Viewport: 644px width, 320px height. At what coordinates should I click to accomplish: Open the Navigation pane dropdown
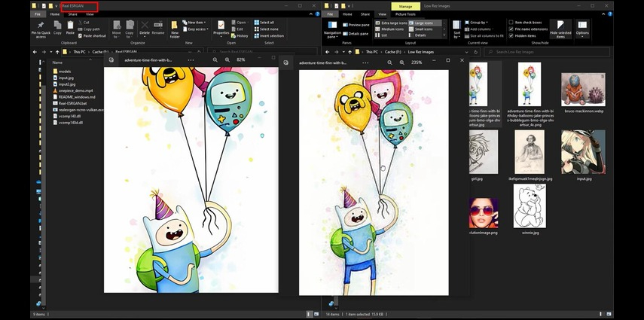pyautogui.click(x=332, y=29)
